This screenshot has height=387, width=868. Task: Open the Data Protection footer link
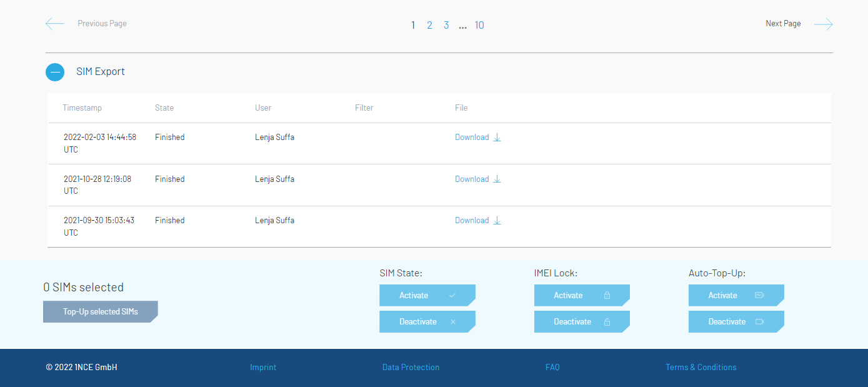(x=411, y=368)
